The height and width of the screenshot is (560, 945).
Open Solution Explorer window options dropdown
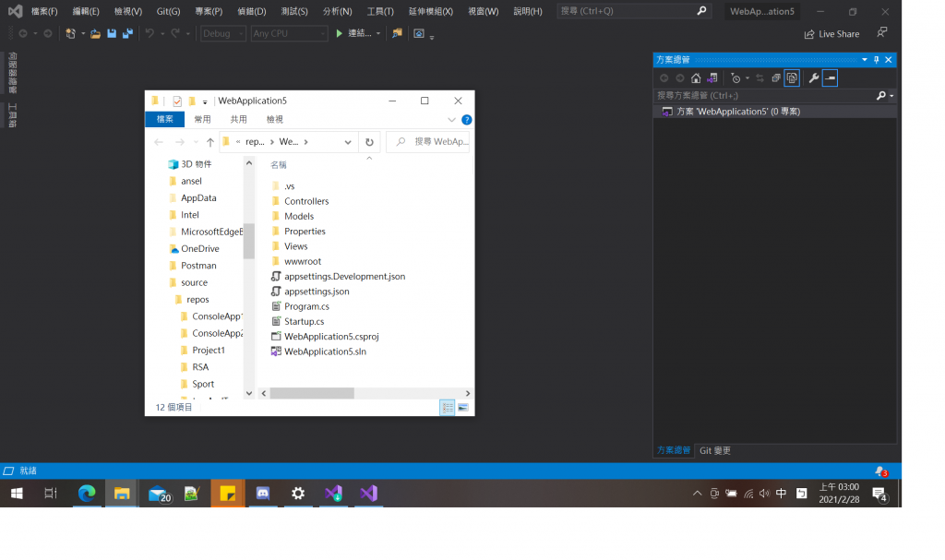(x=864, y=60)
